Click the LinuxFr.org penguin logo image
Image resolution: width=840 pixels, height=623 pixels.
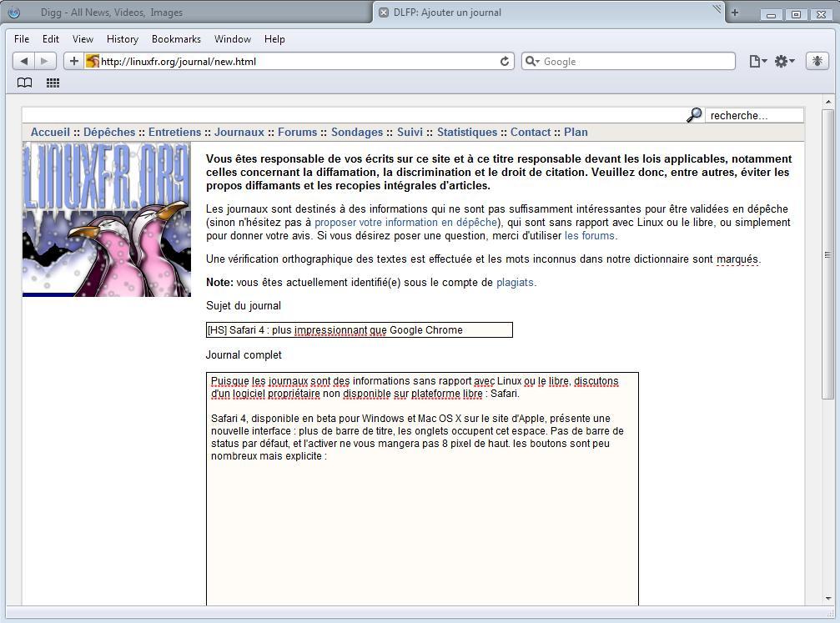107,219
